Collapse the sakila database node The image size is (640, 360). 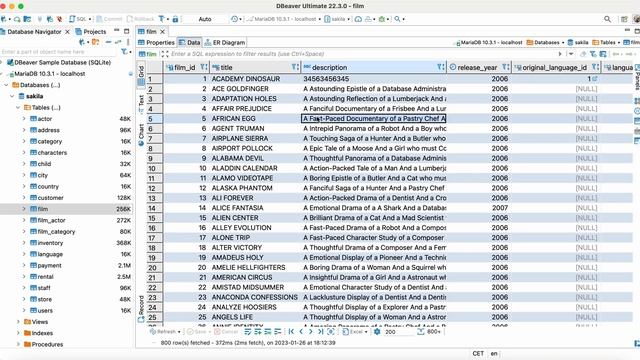[12, 96]
